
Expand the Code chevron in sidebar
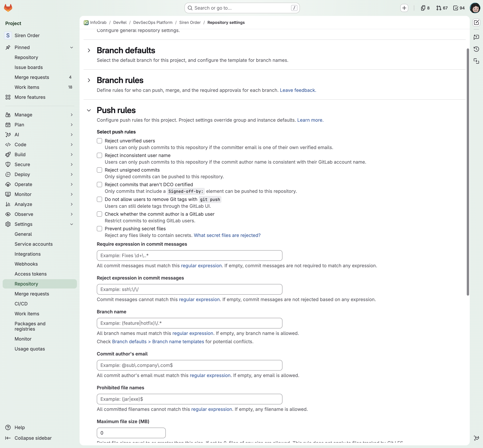point(71,144)
